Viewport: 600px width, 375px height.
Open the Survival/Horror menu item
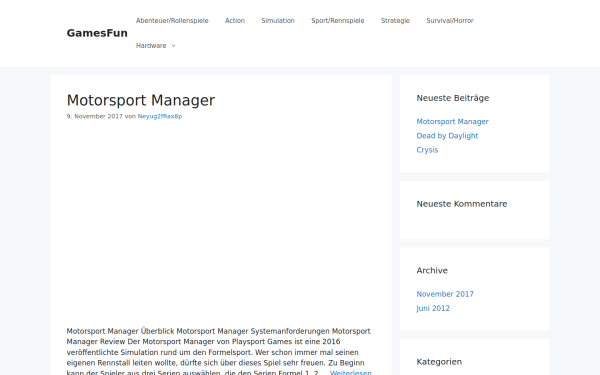coord(450,21)
